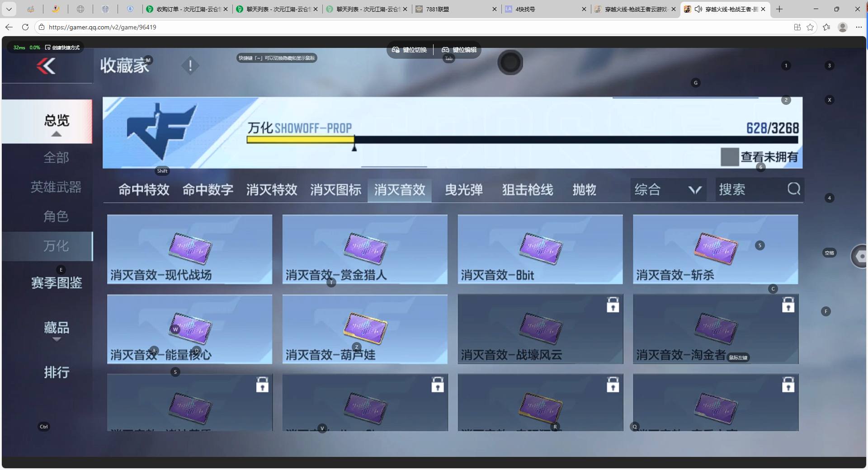
Task: Click the search magnifier icon
Action: 793,189
